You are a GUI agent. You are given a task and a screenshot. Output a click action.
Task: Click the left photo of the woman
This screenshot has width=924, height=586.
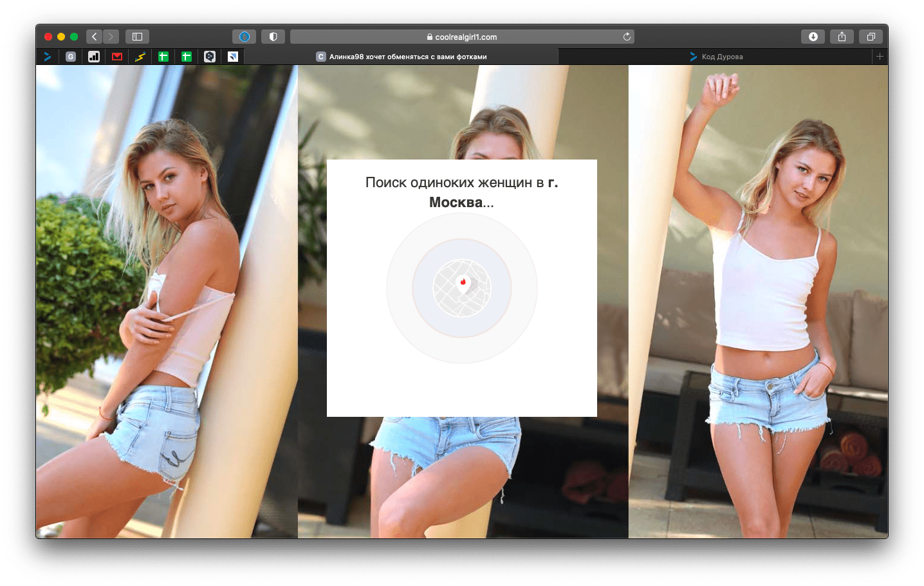coord(167,301)
